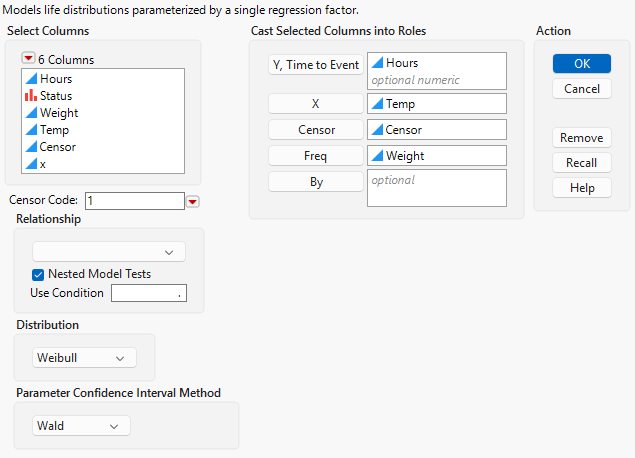Image resolution: width=635 pixels, height=458 pixels.
Task: Open the Censor Code red triangle menu
Action: click(x=193, y=201)
